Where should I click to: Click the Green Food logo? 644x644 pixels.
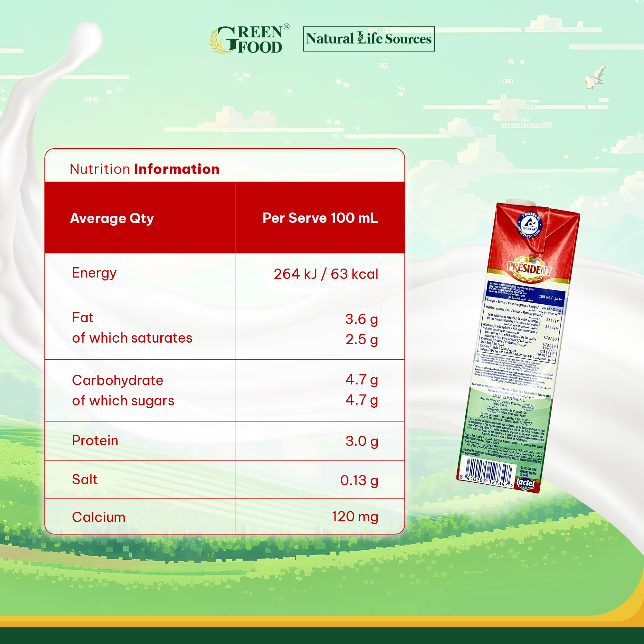(x=249, y=39)
